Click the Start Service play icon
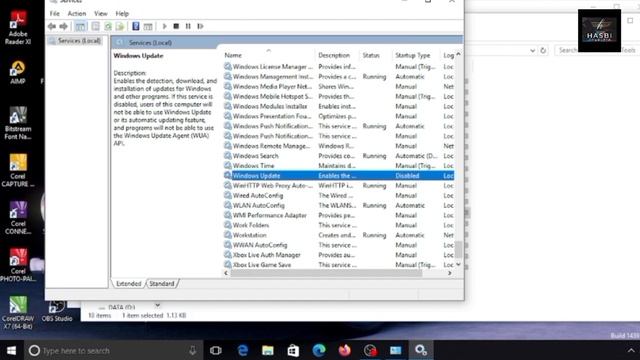640x360 pixels. (x=164, y=27)
